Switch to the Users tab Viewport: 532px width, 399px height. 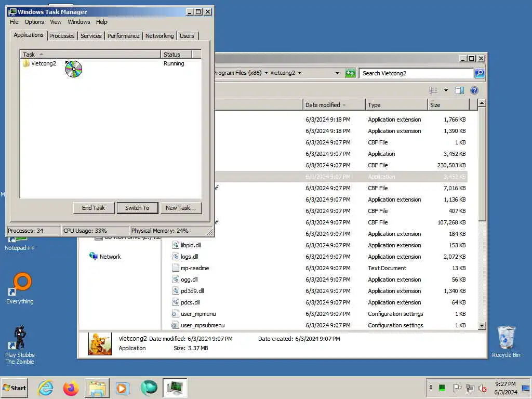(x=187, y=36)
